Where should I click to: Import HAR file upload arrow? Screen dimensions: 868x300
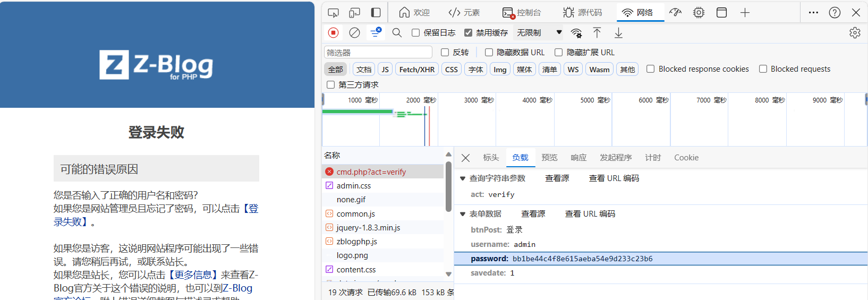click(597, 32)
